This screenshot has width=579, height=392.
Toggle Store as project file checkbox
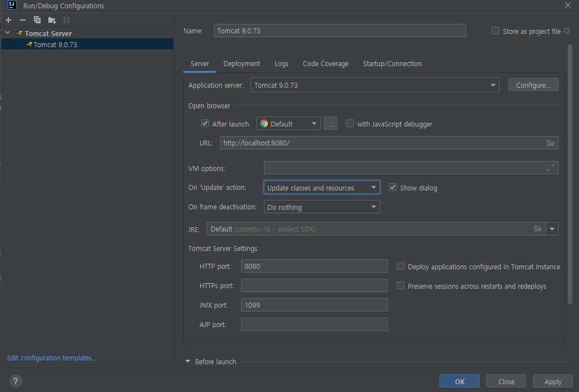pos(496,31)
